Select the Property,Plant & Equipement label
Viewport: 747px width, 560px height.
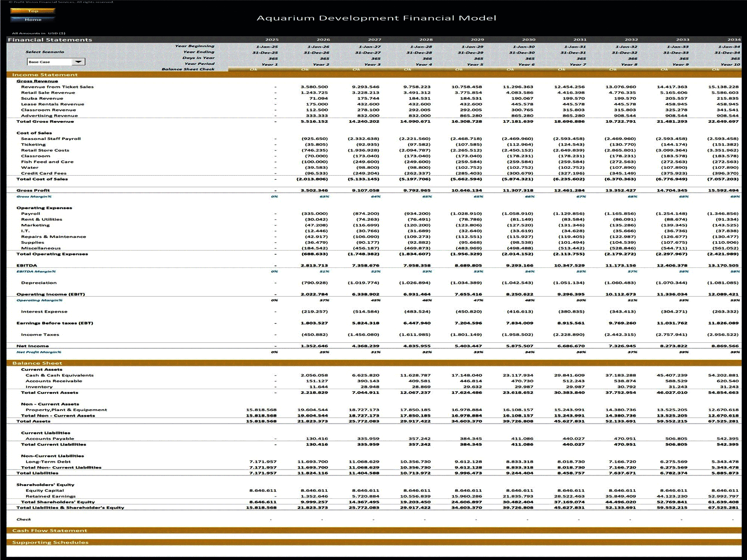pos(66,410)
